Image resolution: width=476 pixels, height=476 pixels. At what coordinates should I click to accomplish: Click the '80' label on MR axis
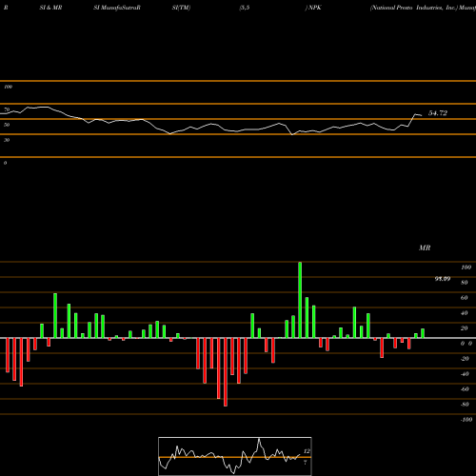point(465,283)
